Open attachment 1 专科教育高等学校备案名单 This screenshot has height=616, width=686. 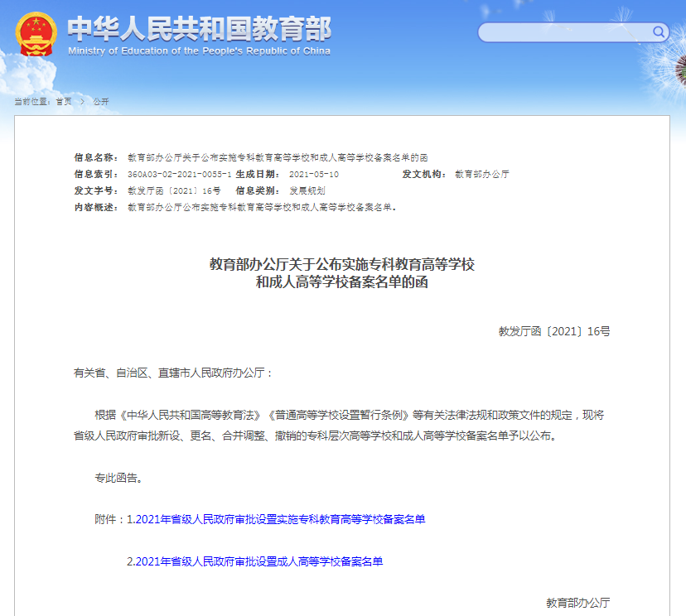[x=276, y=519]
